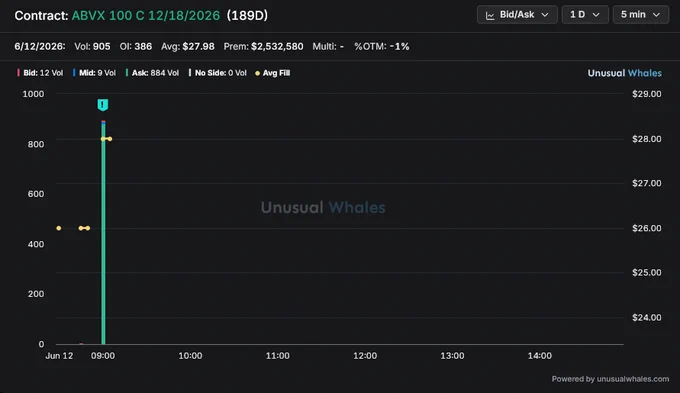Click the Unusual Whales logo at top right
Image resolution: width=680 pixels, height=393 pixels.
(x=624, y=73)
